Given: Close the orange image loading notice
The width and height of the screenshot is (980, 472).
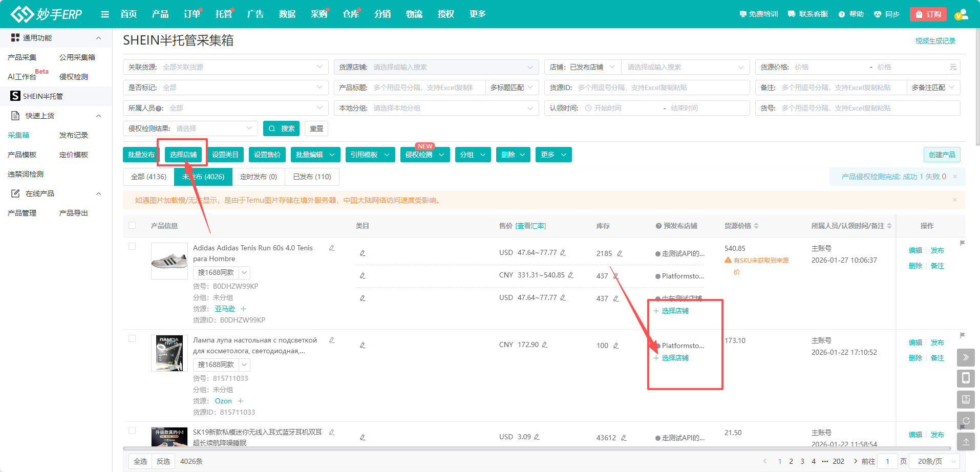Looking at the screenshot, I should [955, 200].
